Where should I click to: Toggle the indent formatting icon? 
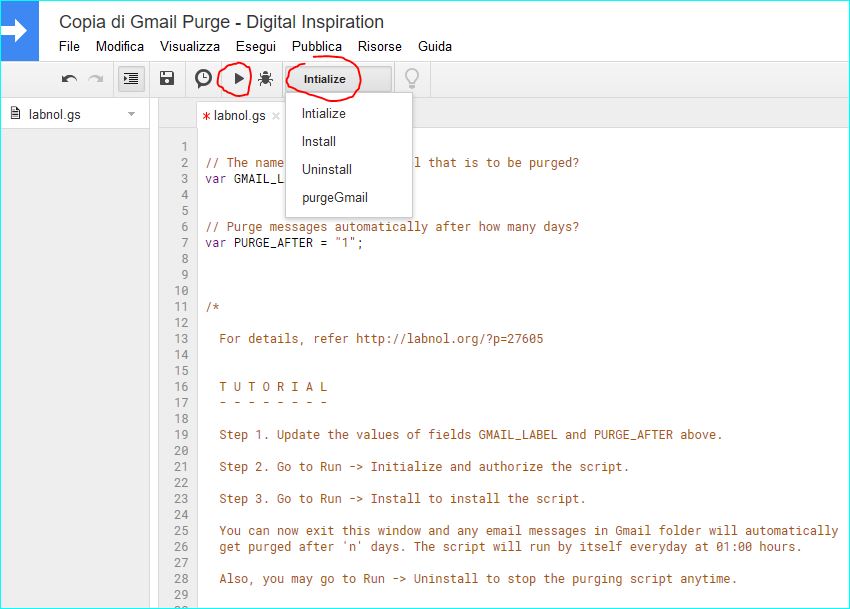(x=131, y=79)
